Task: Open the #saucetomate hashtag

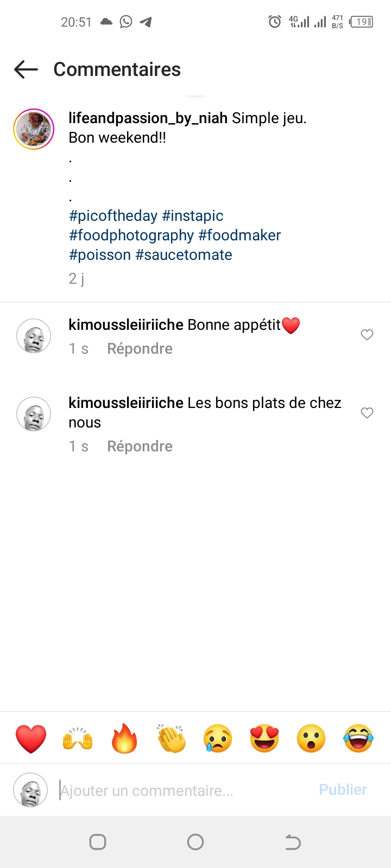Action: pos(184,255)
